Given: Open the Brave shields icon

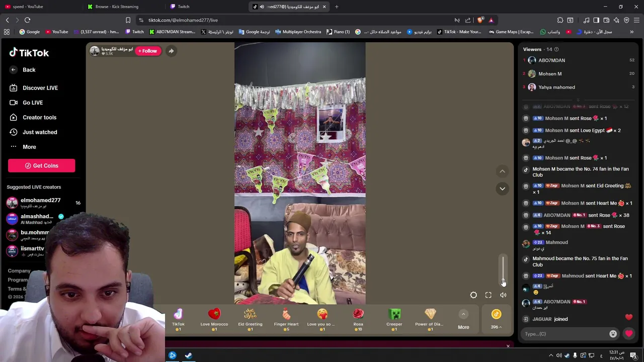Looking at the screenshot, I should click(480, 20).
